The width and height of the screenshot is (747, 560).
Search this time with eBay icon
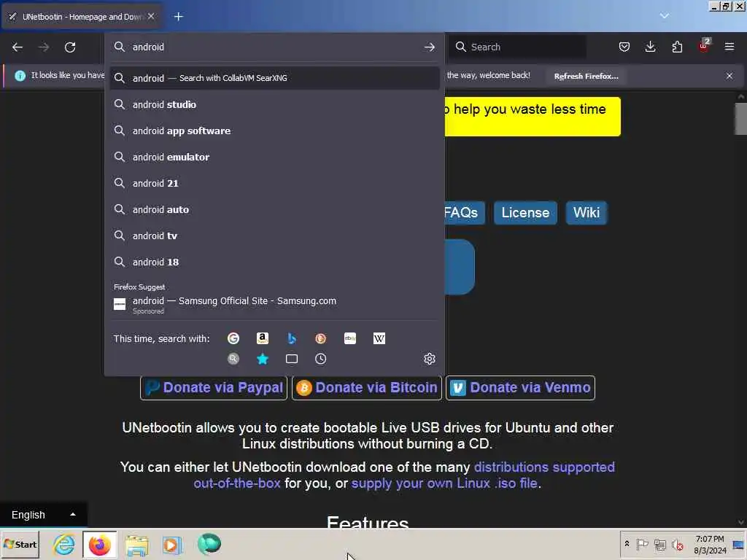(350, 338)
